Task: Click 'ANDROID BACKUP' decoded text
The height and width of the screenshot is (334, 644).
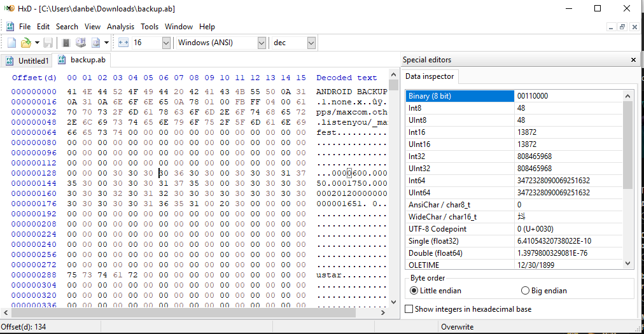Action: pos(351,92)
